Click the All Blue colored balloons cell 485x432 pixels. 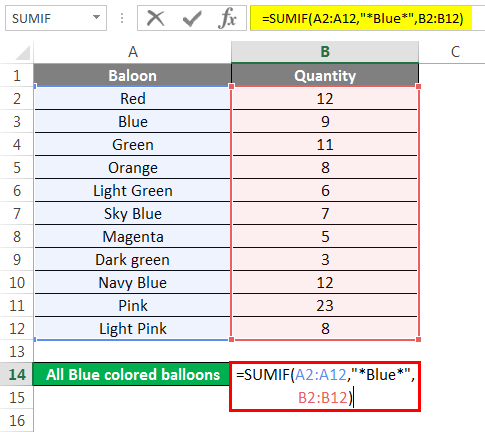(132, 374)
